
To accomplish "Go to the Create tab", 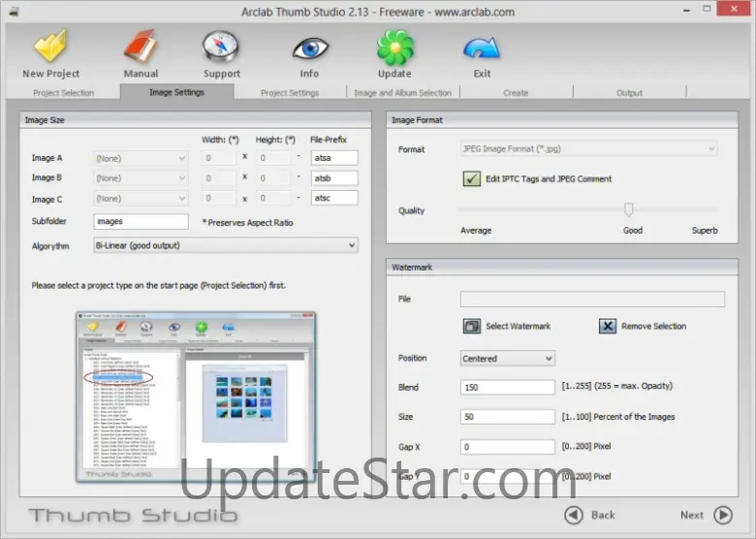I will click(x=516, y=92).
